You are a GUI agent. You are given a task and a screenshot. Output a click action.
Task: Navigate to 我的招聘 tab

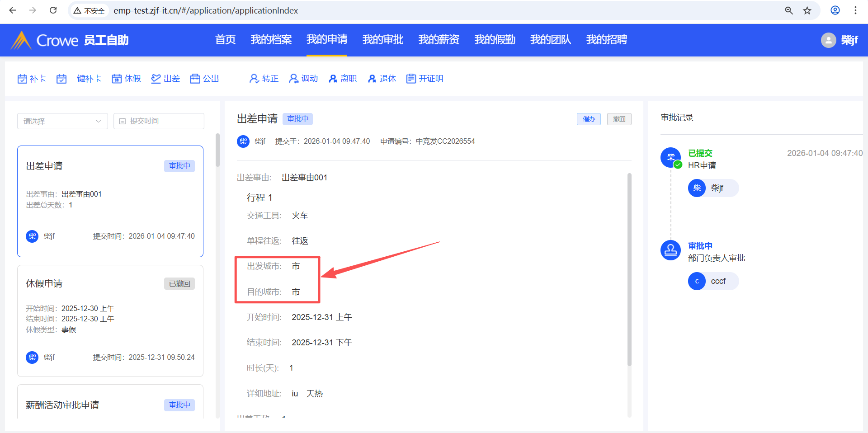[x=607, y=40]
